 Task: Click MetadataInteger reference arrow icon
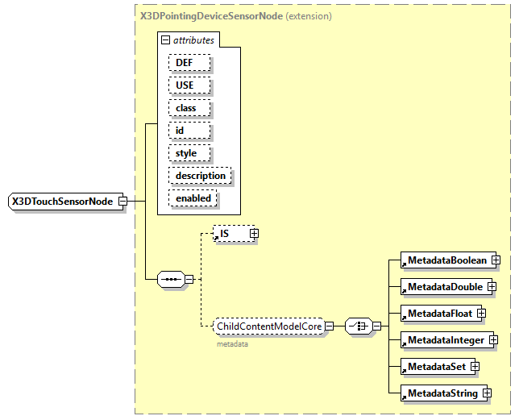404,344
